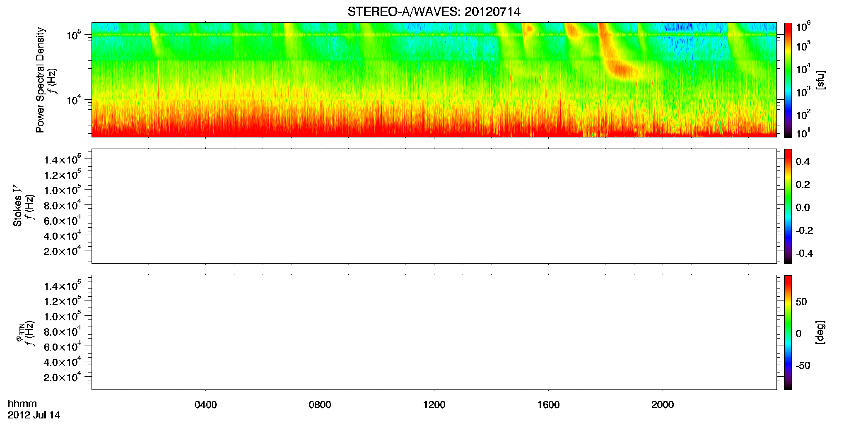Click the 1.4×10^5 tick in Stokes V panel
Image resolution: width=868 pixels, height=447 pixels.
[x=63, y=159]
